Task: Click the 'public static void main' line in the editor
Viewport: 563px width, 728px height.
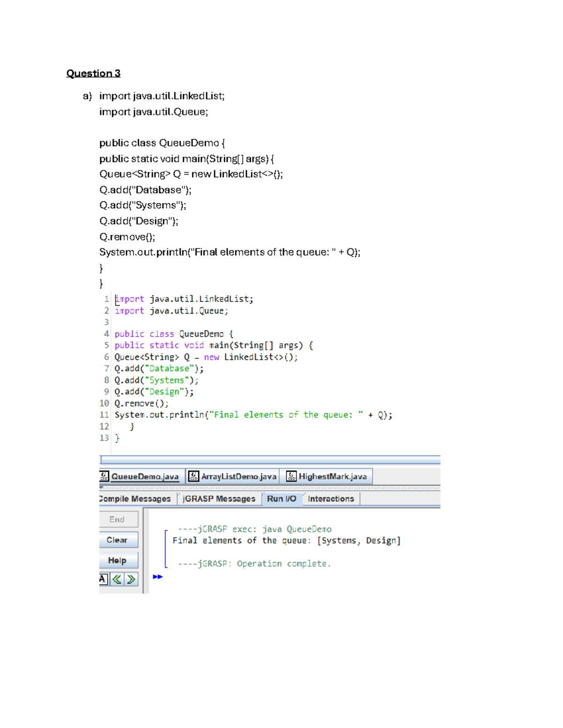Action: (214, 345)
